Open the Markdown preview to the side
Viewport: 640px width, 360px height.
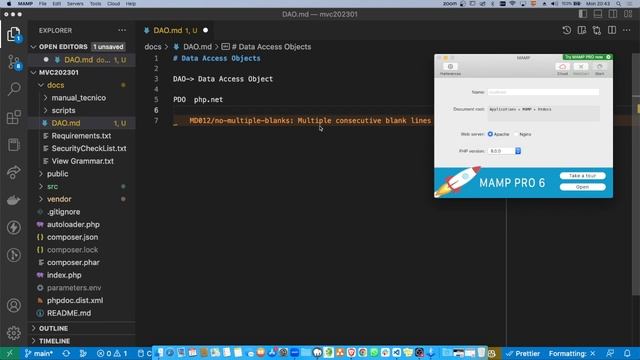(x=582, y=30)
